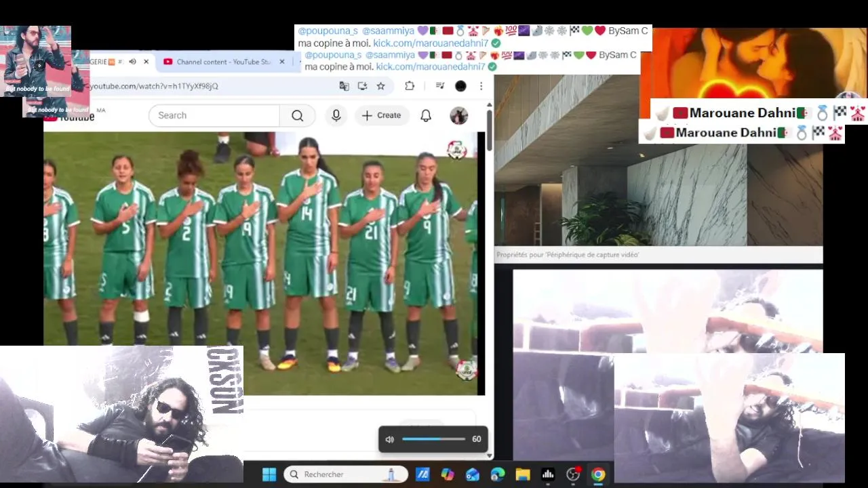Open OBS Studio from the taskbar
This screenshot has height=488, width=868.
573,474
